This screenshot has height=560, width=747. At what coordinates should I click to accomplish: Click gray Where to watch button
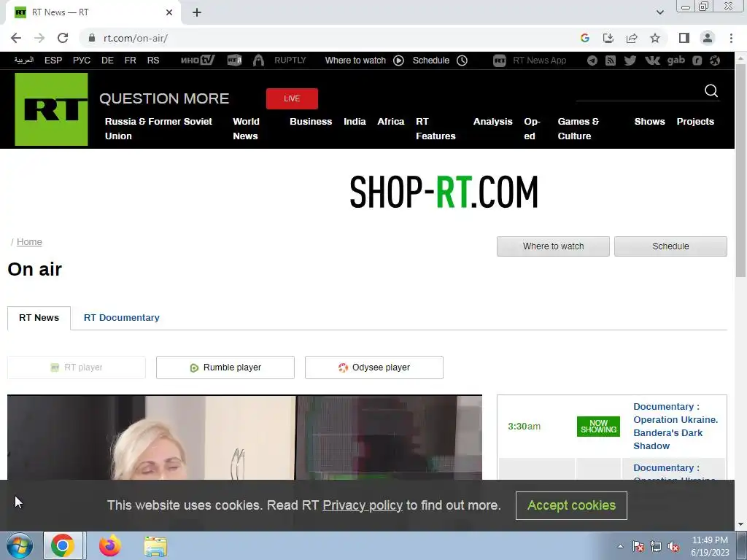pos(553,246)
